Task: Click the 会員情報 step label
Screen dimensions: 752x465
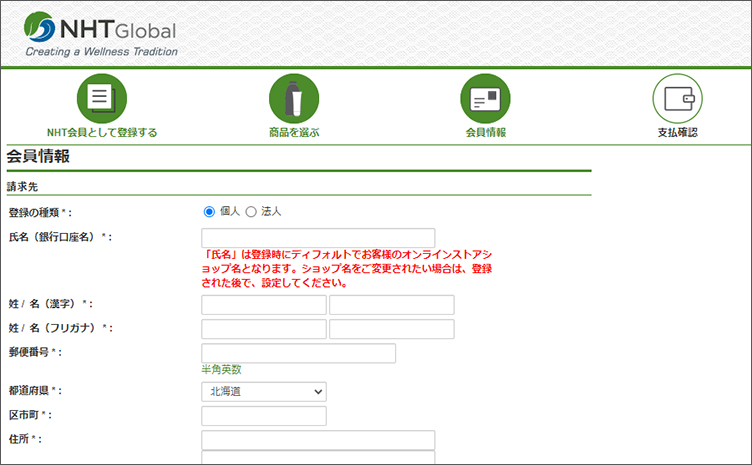Action: point(485,132)
